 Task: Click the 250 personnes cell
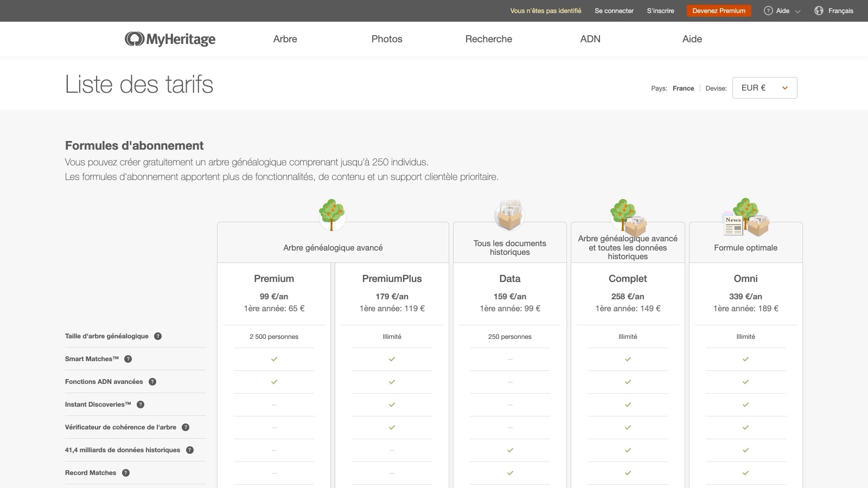[510, 337]
